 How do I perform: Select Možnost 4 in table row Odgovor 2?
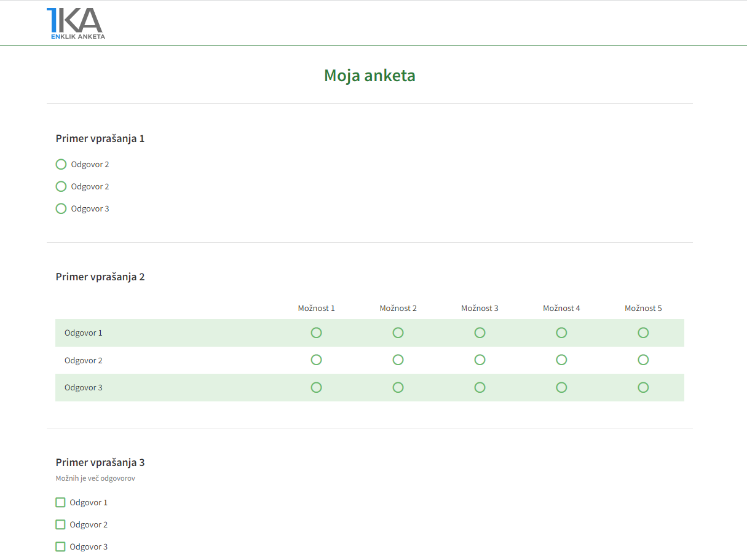click(561, 360)
